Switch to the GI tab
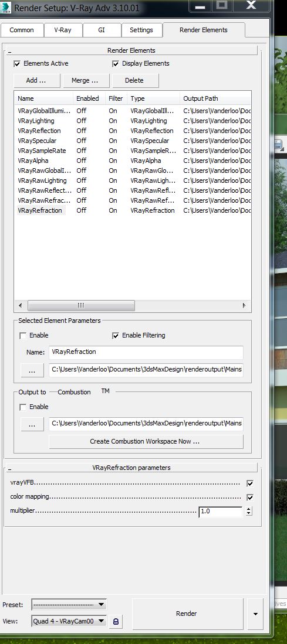Screen dimensions: 287x644 point(102,30)
